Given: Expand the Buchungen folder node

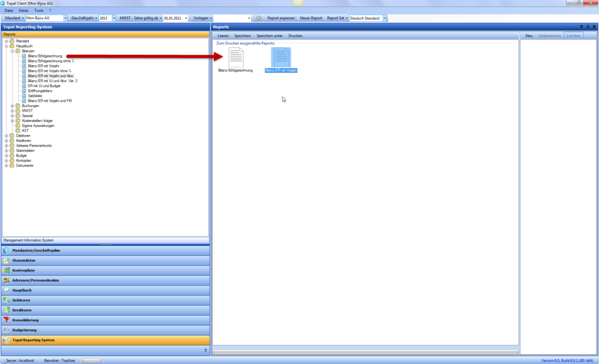Looking at the screenshot, I should 12,106.
